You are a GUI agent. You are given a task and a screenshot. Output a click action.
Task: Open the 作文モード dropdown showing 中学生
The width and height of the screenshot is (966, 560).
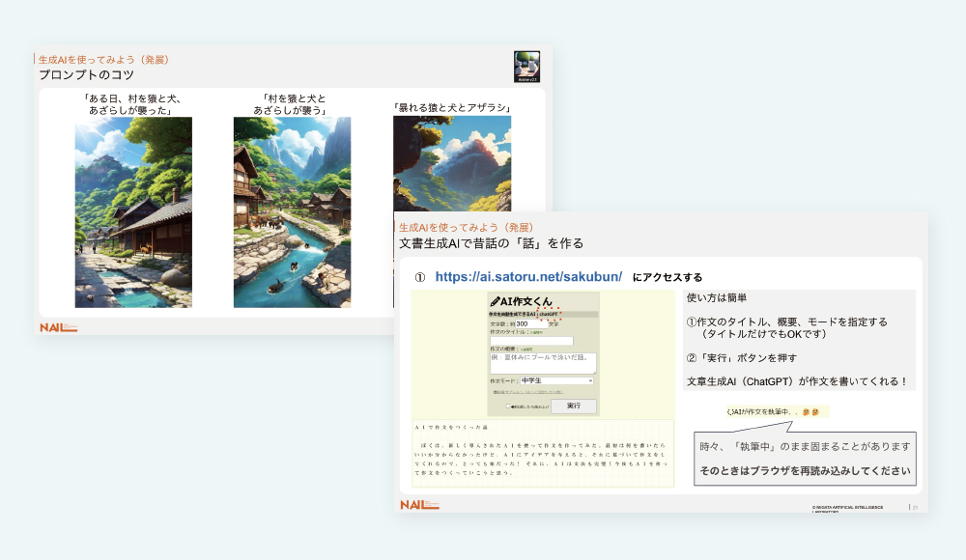(556, 380)
